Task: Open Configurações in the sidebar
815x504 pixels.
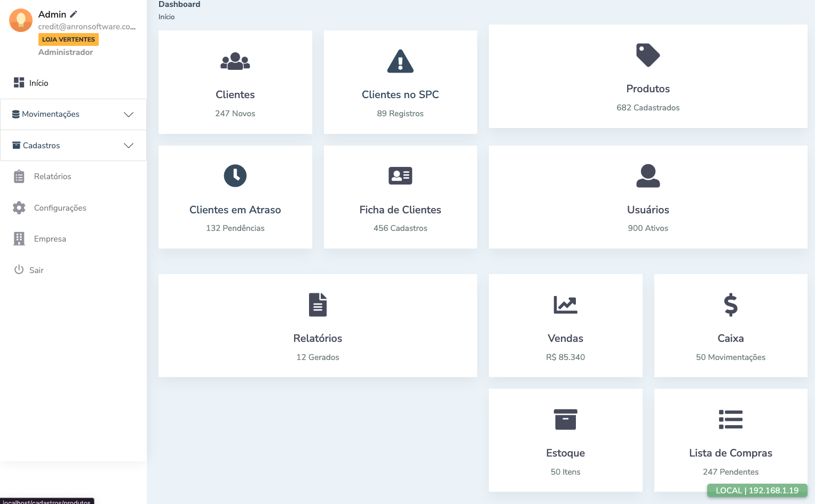Action: [x=60, y=208]
